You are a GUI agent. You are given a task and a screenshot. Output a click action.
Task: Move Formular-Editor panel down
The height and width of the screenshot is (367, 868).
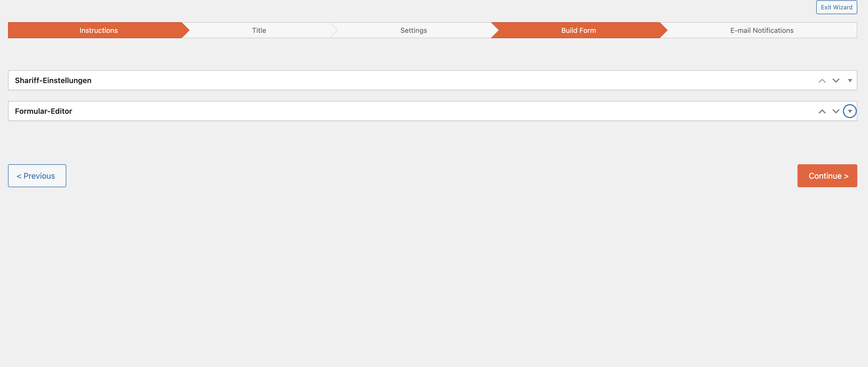836,111
